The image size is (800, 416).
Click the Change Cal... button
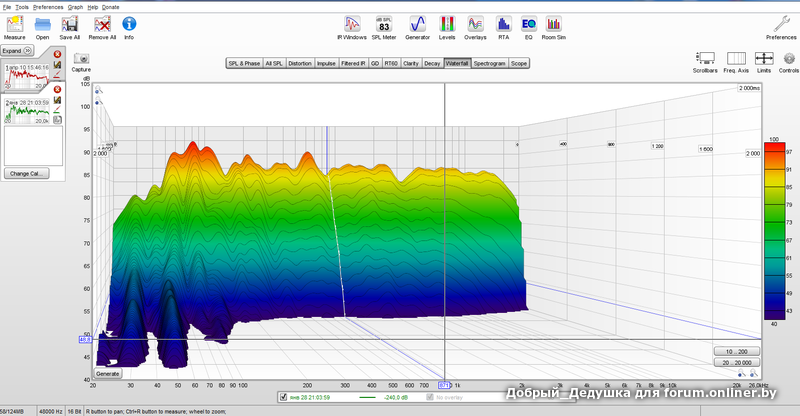[28, 173]
